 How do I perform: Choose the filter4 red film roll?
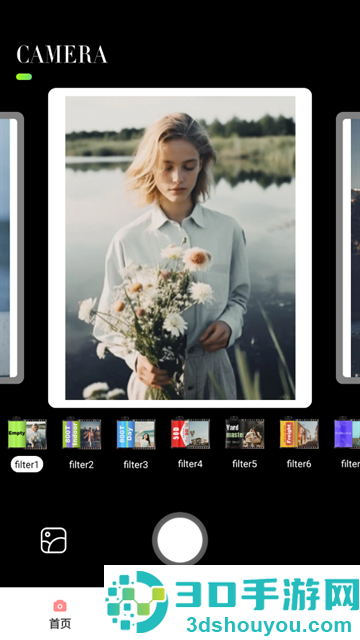(190, 433)
